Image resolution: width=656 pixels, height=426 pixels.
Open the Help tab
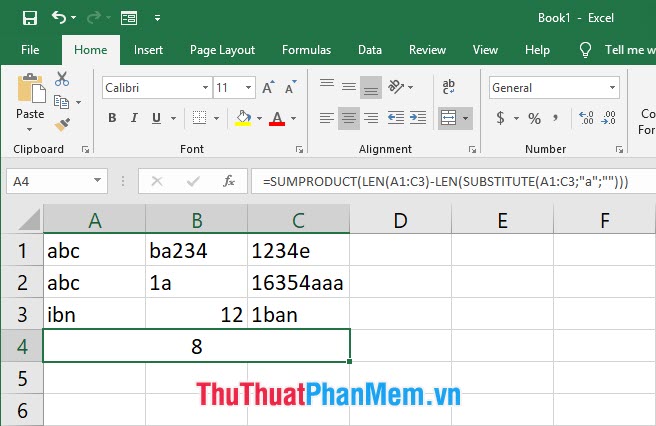click(x=537, y=50)
